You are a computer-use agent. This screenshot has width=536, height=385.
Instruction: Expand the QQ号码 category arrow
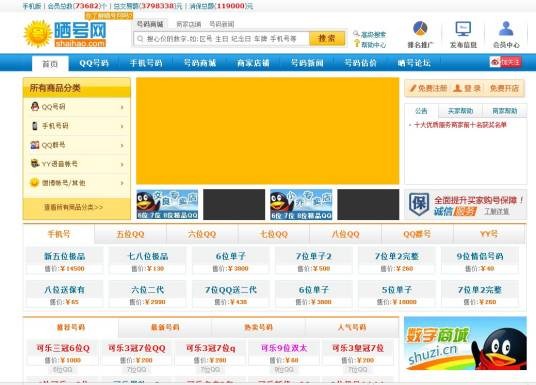coord(122,107)
